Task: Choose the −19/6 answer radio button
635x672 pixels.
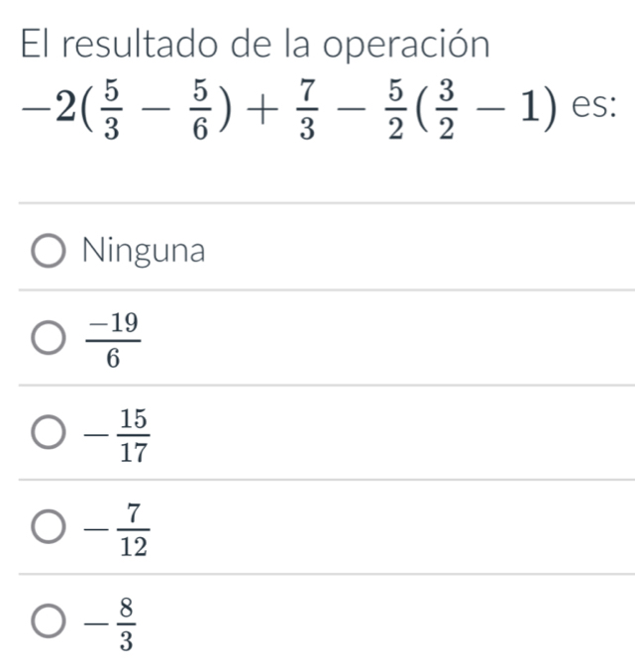Action: pos(49,337)
